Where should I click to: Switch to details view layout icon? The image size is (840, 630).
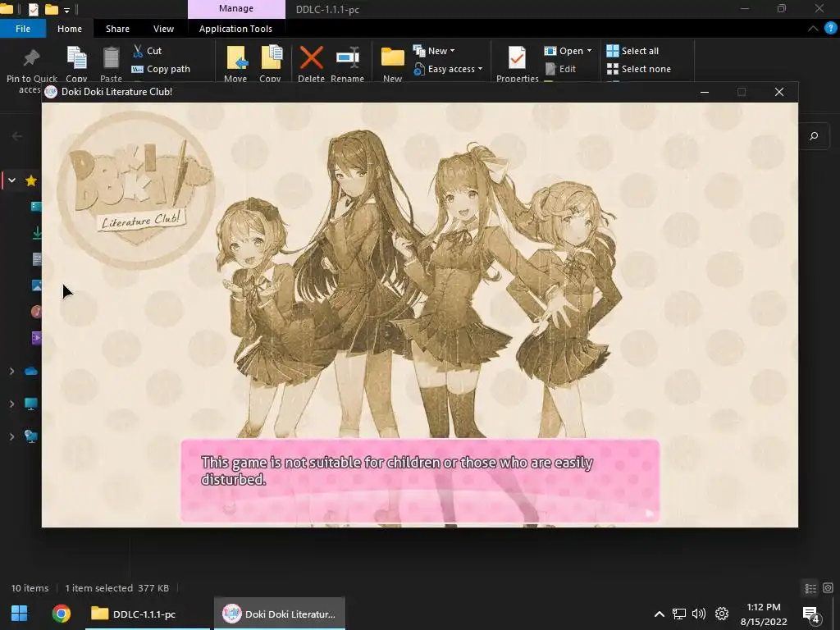tap(810, 588)
